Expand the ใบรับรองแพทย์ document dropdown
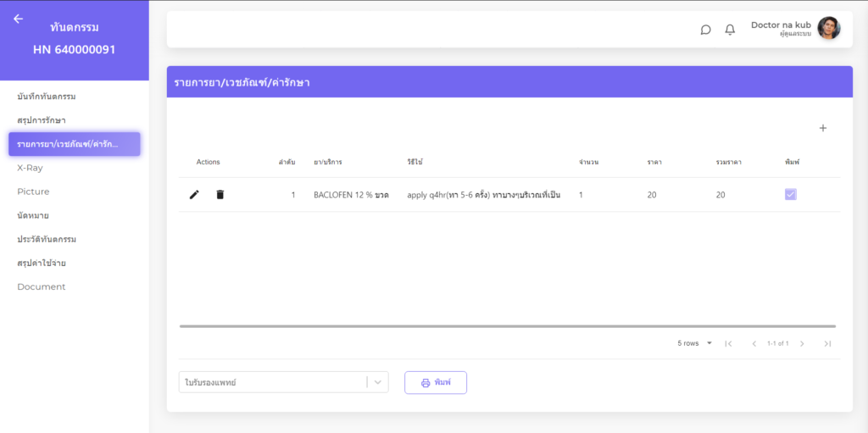The width and height of the screenshot is (868, 433). click(378, 382)
